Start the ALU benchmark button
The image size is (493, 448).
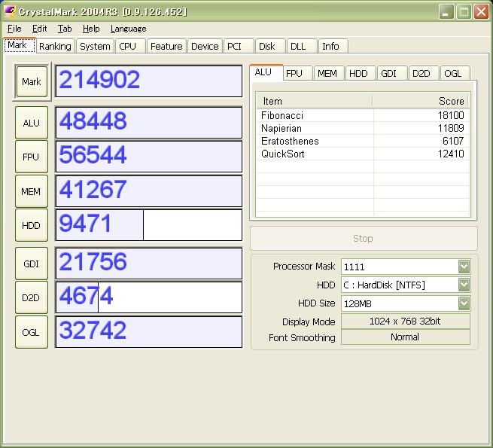[x=31, y=123]
